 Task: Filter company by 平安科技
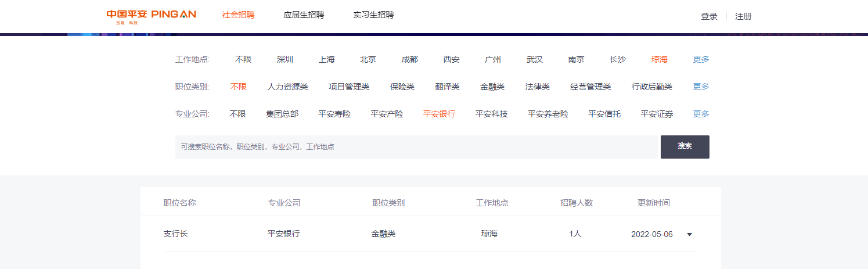[x=491, y=114]
